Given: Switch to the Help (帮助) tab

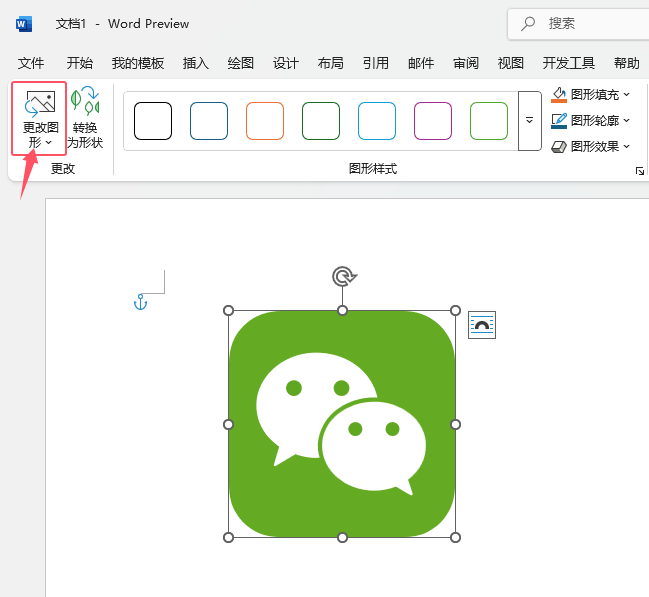Looking at the screenshot, I should (x=627, y=63).
